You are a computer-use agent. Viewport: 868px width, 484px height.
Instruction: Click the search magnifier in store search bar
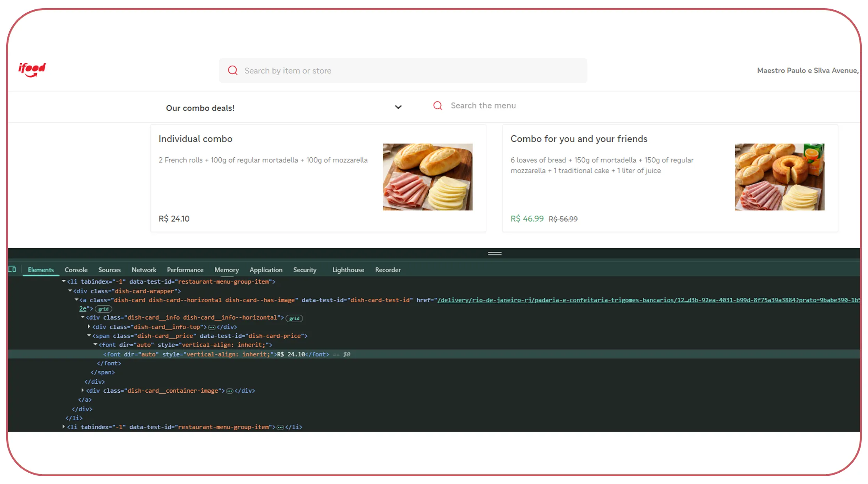pos(233,70)
